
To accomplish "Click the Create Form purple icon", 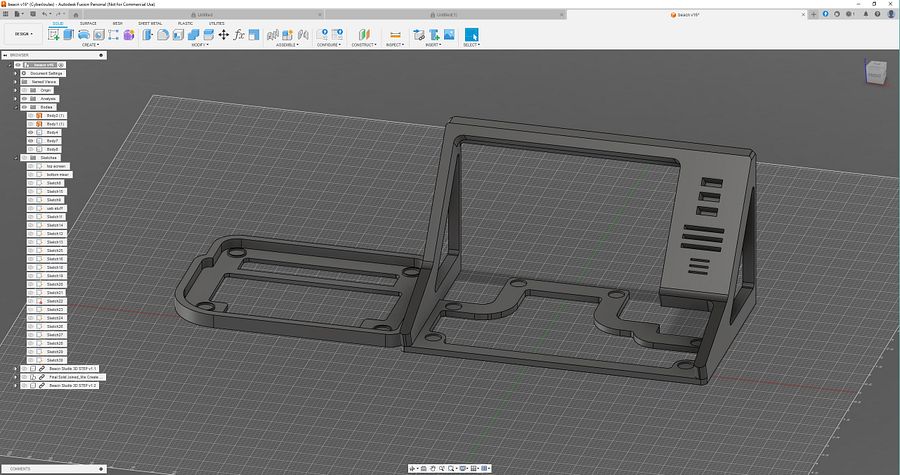I will tap(129, 35).
